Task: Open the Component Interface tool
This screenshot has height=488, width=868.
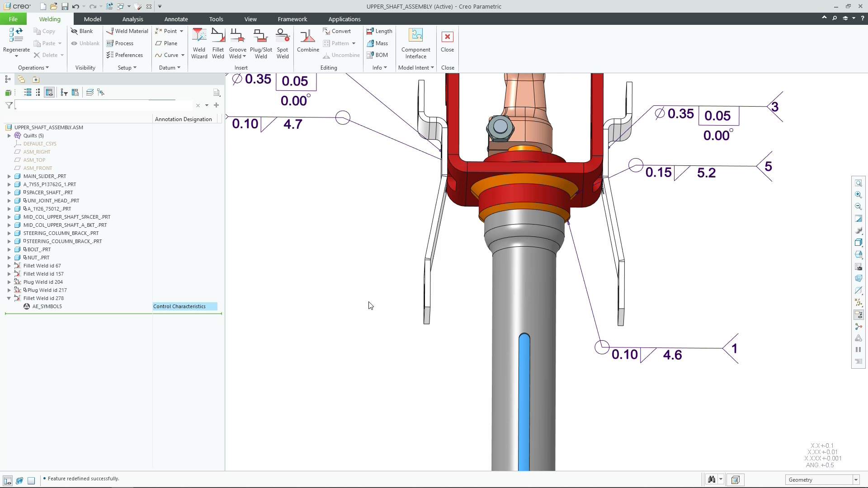Action: [415, 43]
